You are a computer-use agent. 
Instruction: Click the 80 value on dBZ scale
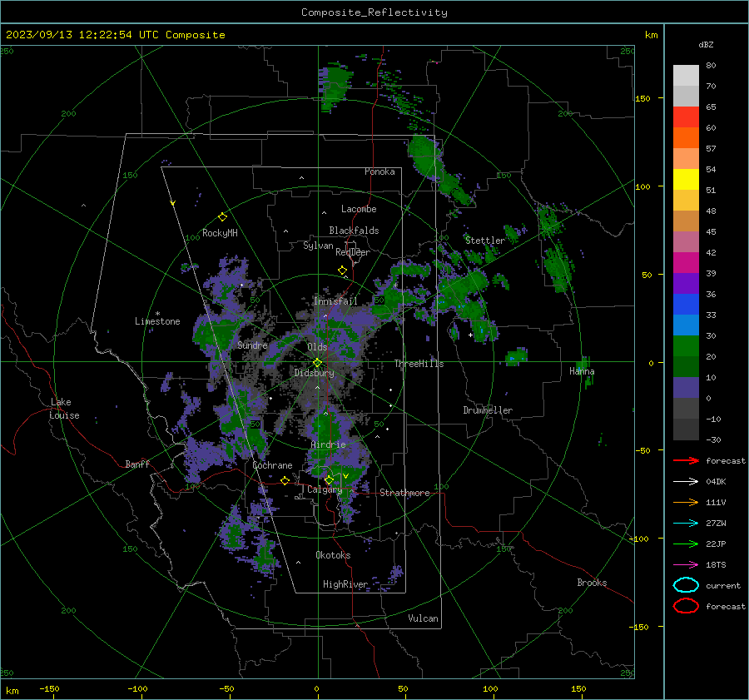pyautogui.click(x=711, y=66)
